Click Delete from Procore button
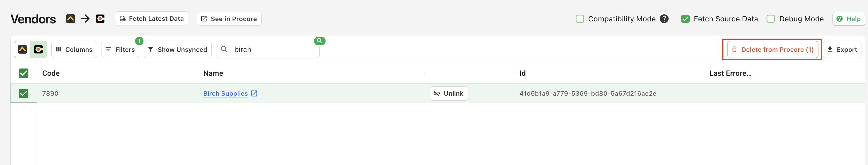The height and width of the screenshot is (165, 868). coord(772,49)
